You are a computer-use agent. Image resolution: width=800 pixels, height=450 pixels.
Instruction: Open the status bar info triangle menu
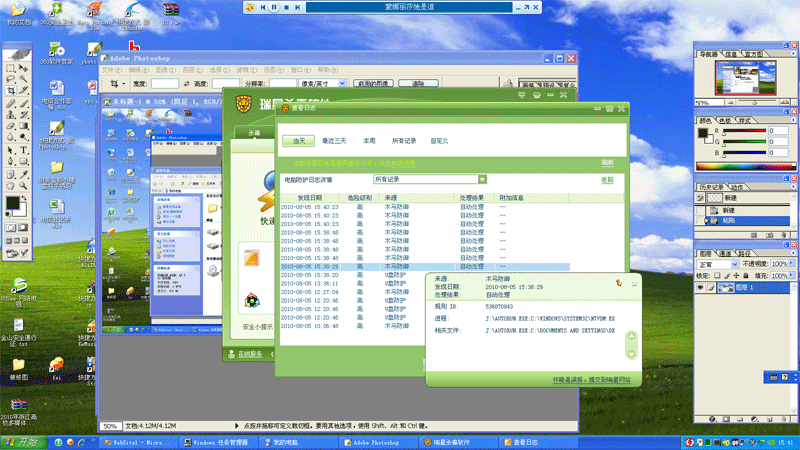[x=237, y=426]
